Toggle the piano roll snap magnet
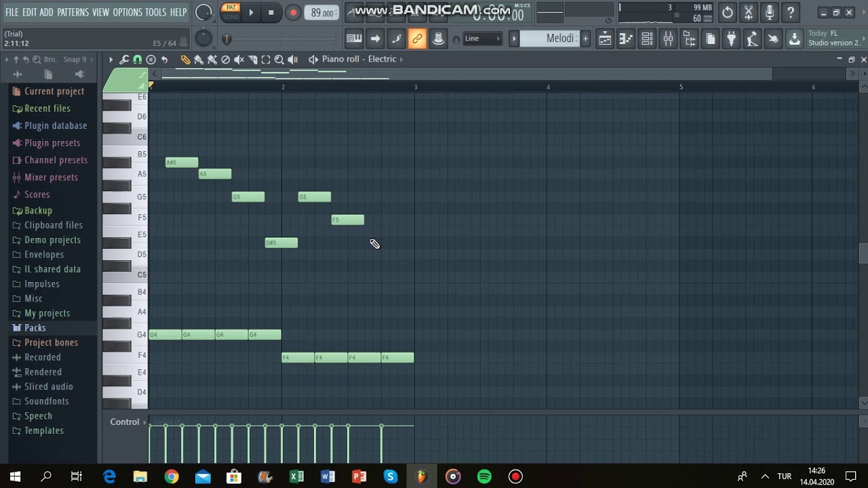Viewport: 868px width, 488px height. [138, 60]
